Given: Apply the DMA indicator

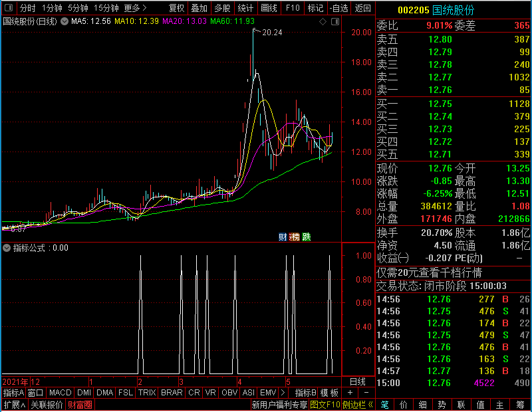Looking at the screenshot, I should (x=104, y=393).
